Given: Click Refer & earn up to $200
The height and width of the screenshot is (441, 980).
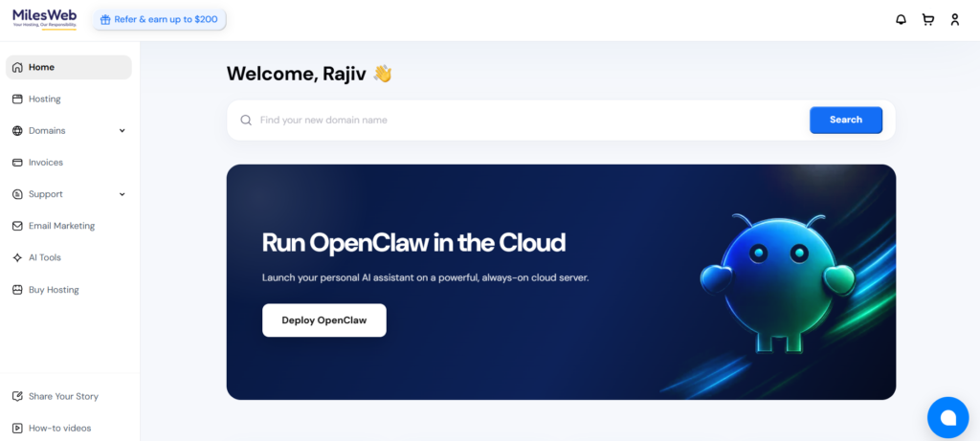Looking at the screenshot, I should (x=160, y=19).
